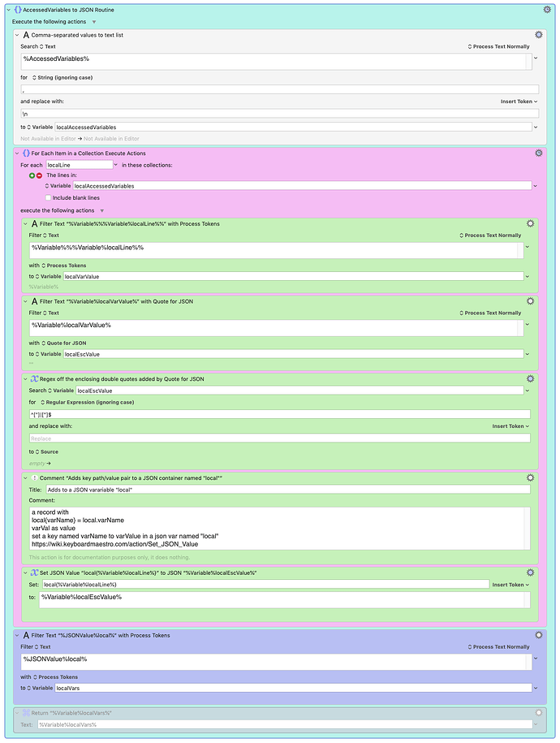Open gear menu of the Comment action

point(530,477)
